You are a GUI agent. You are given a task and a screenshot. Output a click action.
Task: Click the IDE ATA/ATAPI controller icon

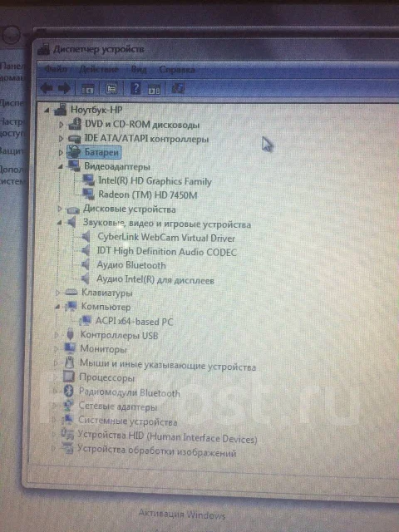pos(74,139)
